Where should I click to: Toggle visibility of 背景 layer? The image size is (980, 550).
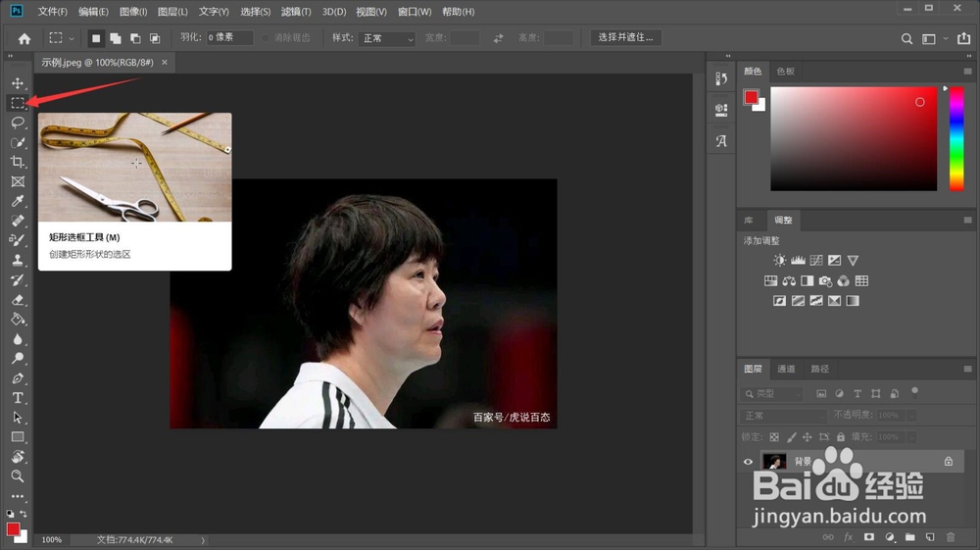click(x=748, y=462)
